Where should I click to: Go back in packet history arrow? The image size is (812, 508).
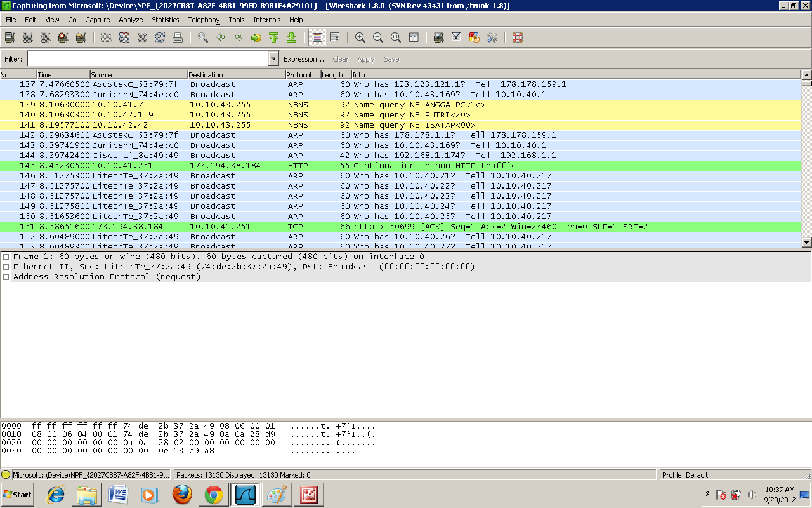[x=221, y=37]
